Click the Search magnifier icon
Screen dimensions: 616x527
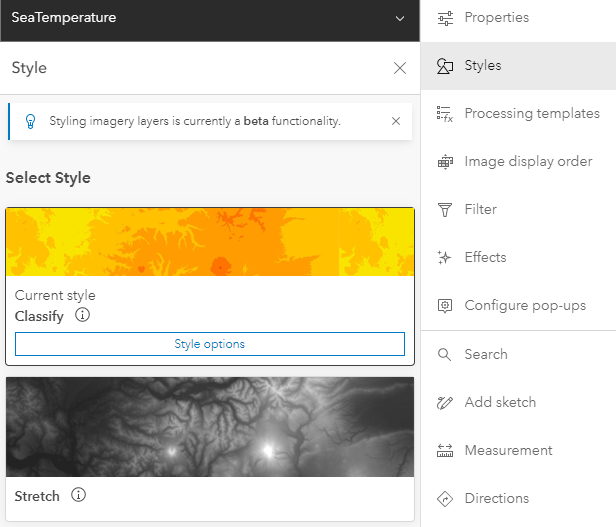pos(446,355)
